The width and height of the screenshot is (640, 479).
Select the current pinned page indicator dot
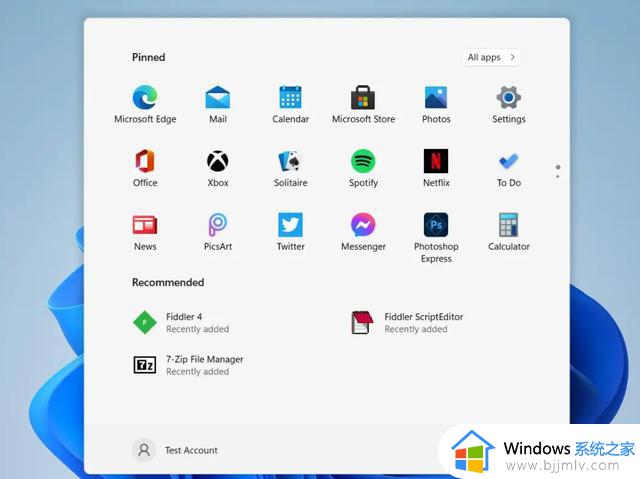(558, 167)
